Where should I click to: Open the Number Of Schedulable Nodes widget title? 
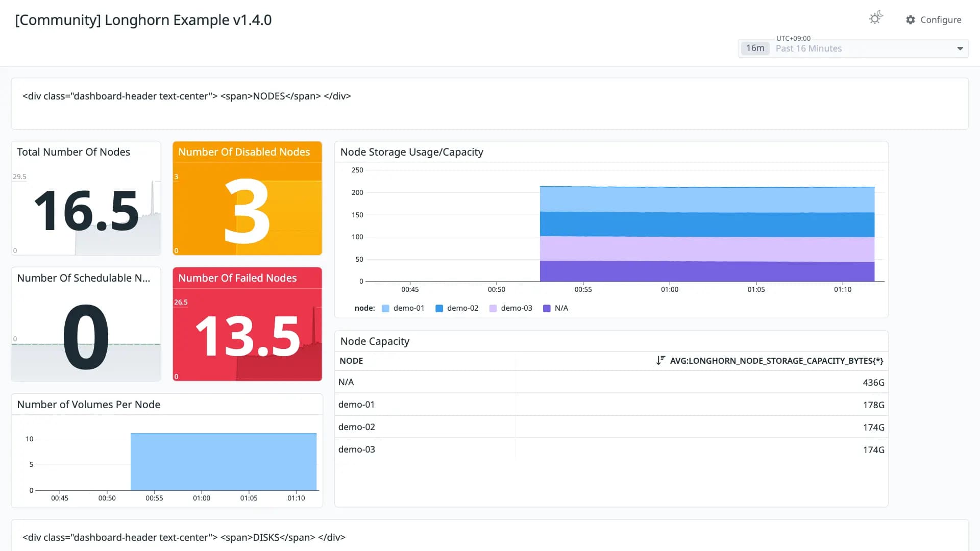point(84,278)
